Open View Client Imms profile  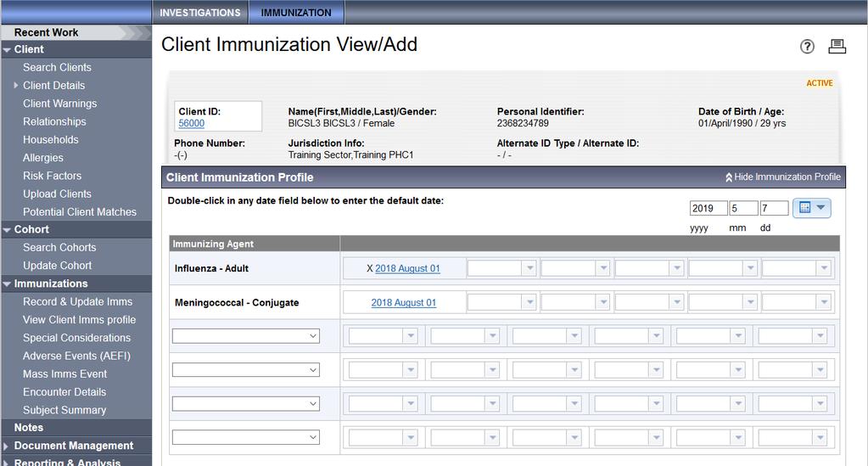point(79,320)
